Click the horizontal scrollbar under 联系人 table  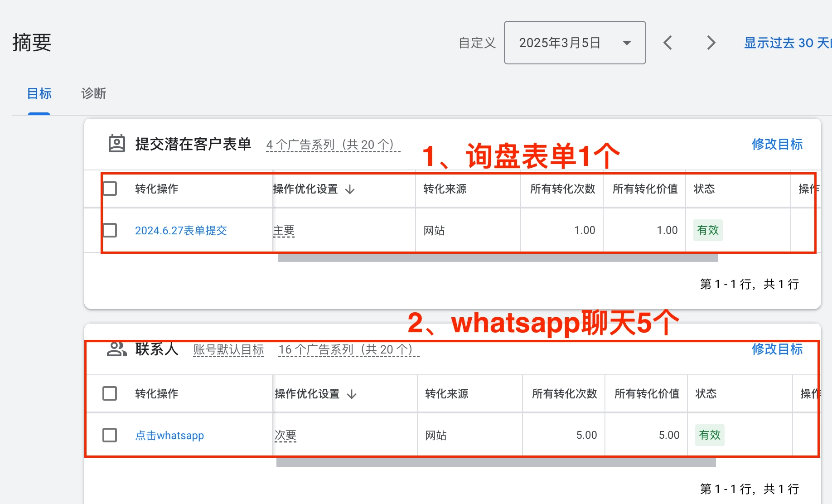point(496,462)
